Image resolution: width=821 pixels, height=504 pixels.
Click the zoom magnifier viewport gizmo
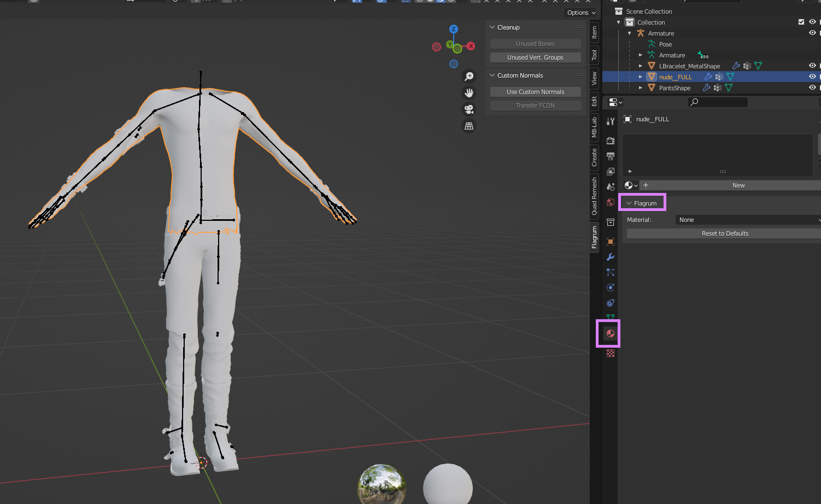[469, 77]
